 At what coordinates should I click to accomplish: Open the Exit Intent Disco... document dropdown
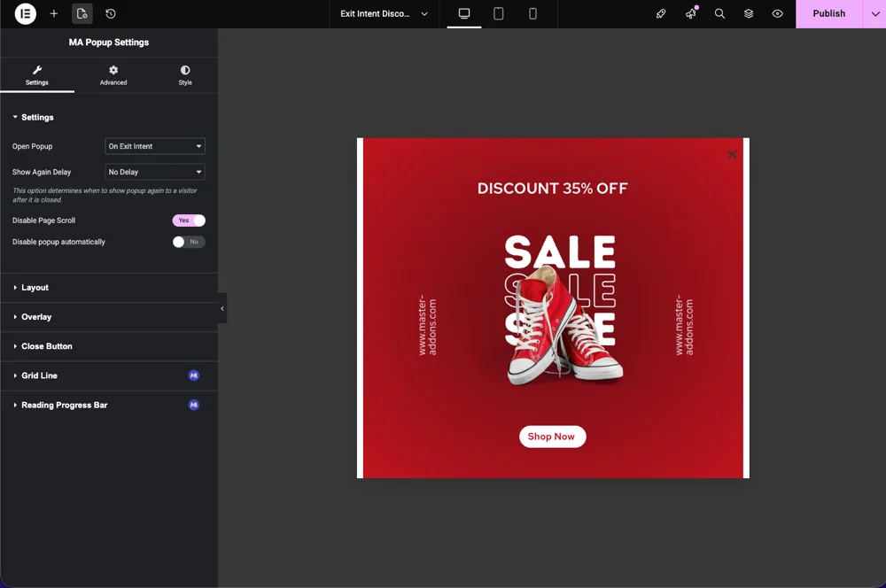384,13
